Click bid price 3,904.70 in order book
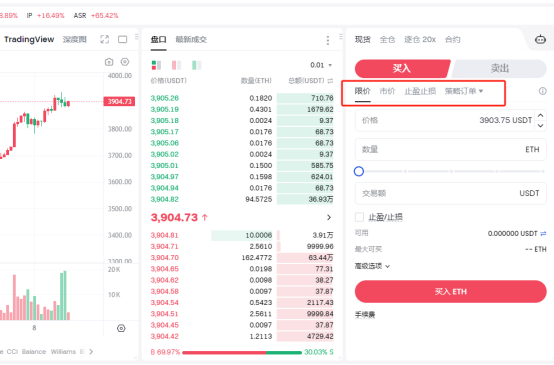The height and width of the screenshot is (365, 554). click(165, 258)
